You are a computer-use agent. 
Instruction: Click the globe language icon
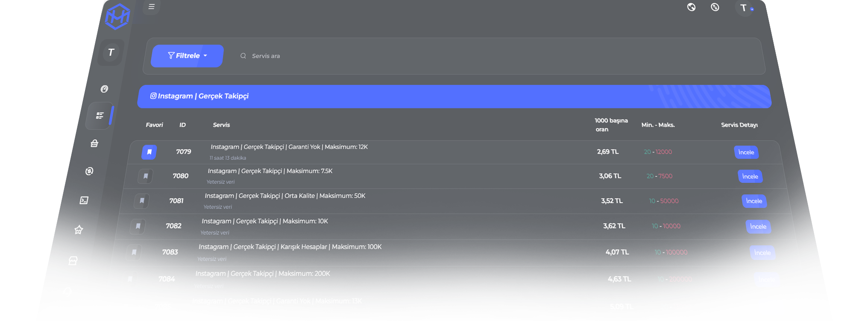click(691, 7)
